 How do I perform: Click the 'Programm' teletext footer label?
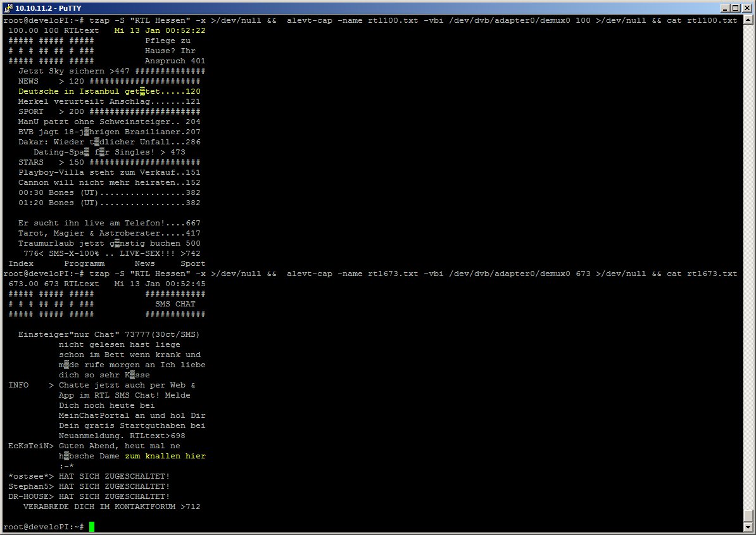pyautogui.click(x=84, y=263)
